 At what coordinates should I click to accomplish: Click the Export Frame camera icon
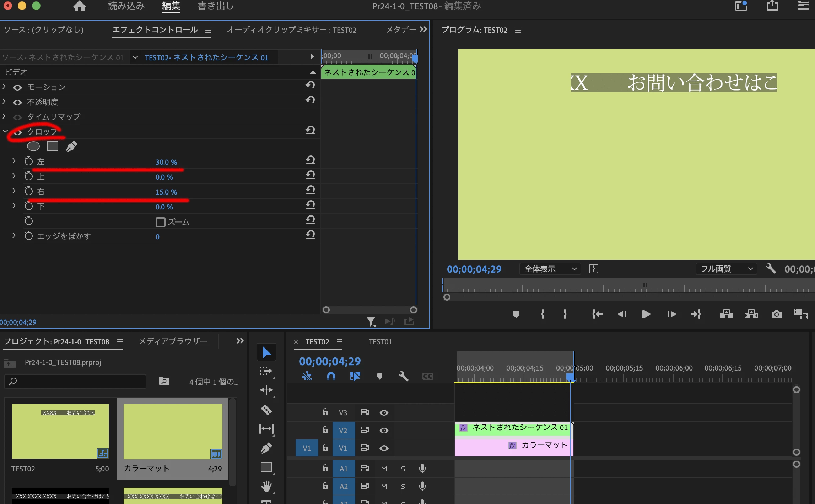point(776,314)
